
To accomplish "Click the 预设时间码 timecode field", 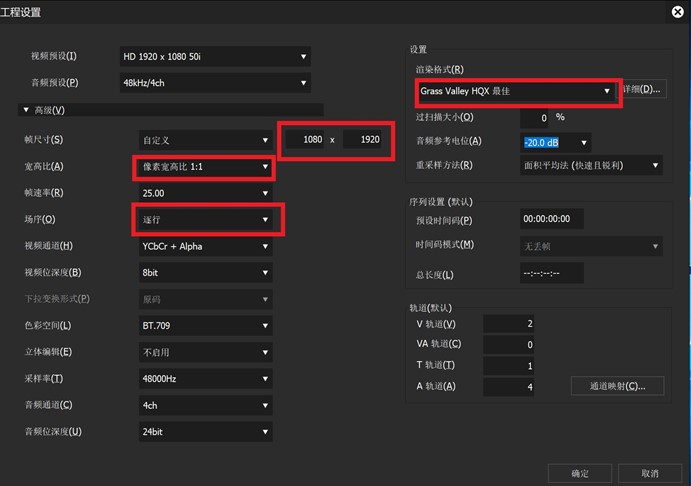I will point(552,220).
